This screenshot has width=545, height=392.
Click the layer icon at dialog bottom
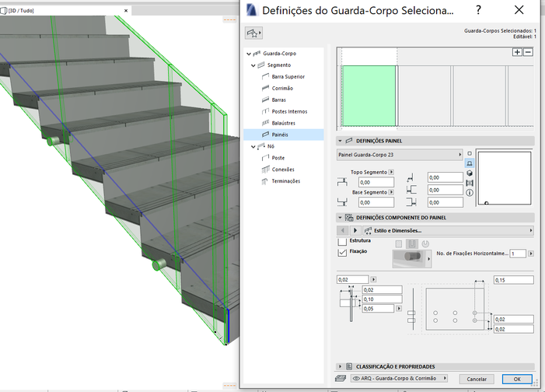[x=341, y=378]
